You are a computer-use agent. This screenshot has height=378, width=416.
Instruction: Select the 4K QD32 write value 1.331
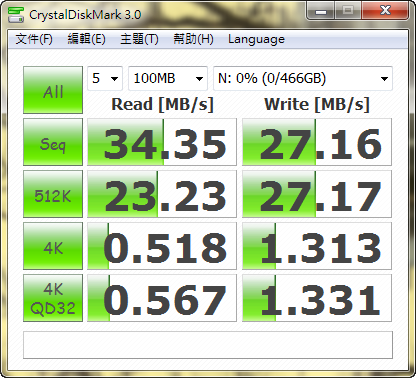(x=317, y=298)
